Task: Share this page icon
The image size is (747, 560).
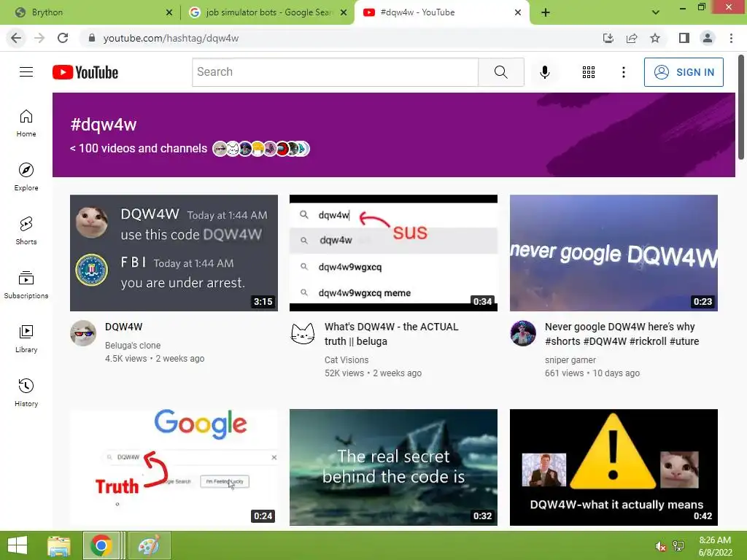Action: tap(632, 38)
